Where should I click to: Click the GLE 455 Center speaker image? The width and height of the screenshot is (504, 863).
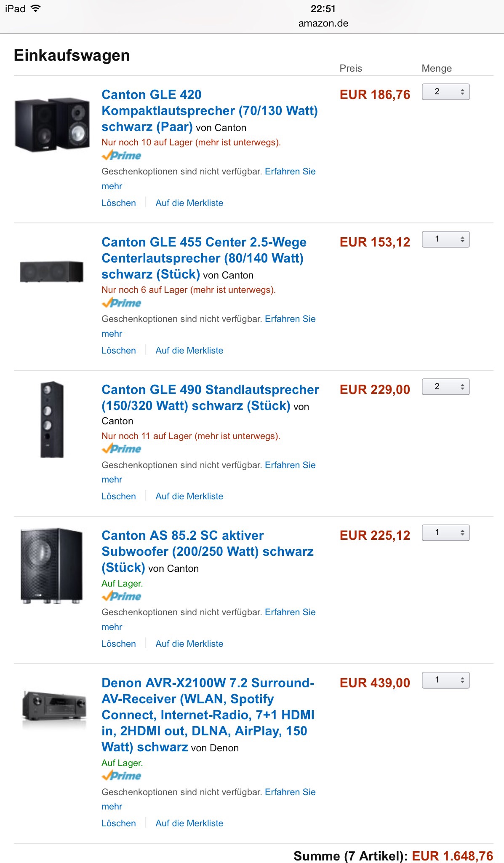(52, 271)
